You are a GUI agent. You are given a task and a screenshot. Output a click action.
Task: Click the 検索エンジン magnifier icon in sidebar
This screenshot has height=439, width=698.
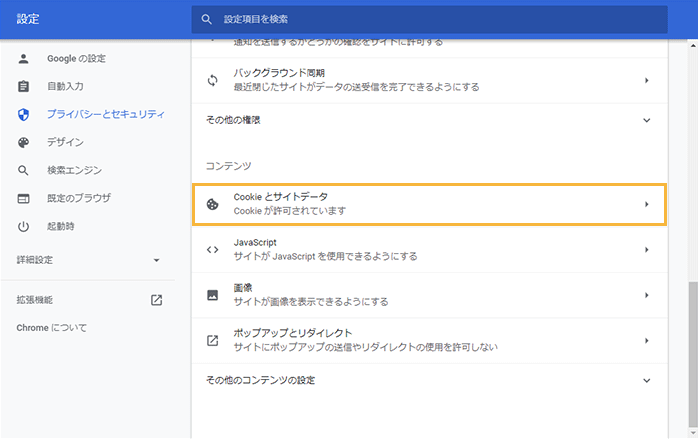click(x=24, y=171)
